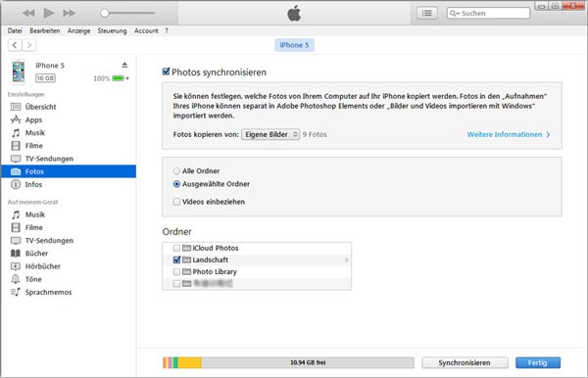Click the Apple logo in header

[x=294, y=13]
